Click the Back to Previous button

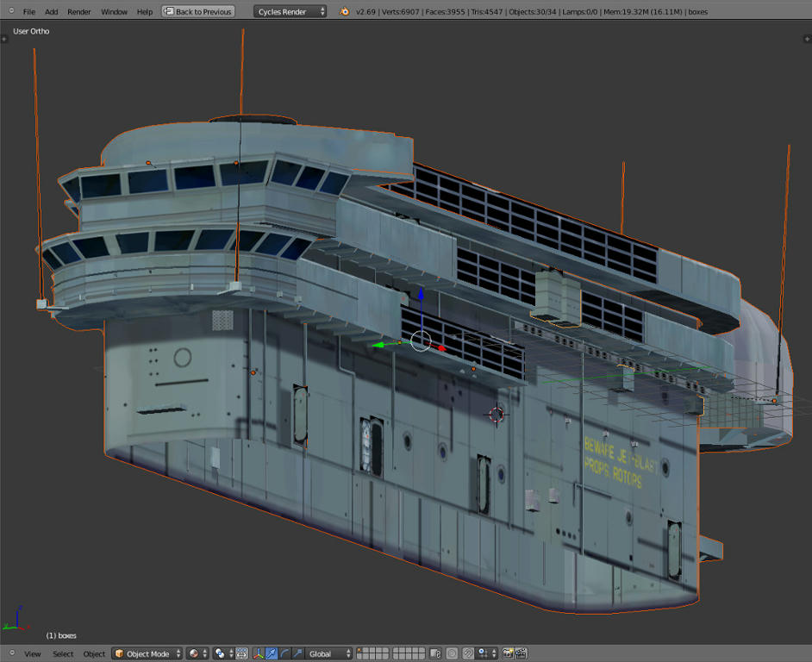198,12
